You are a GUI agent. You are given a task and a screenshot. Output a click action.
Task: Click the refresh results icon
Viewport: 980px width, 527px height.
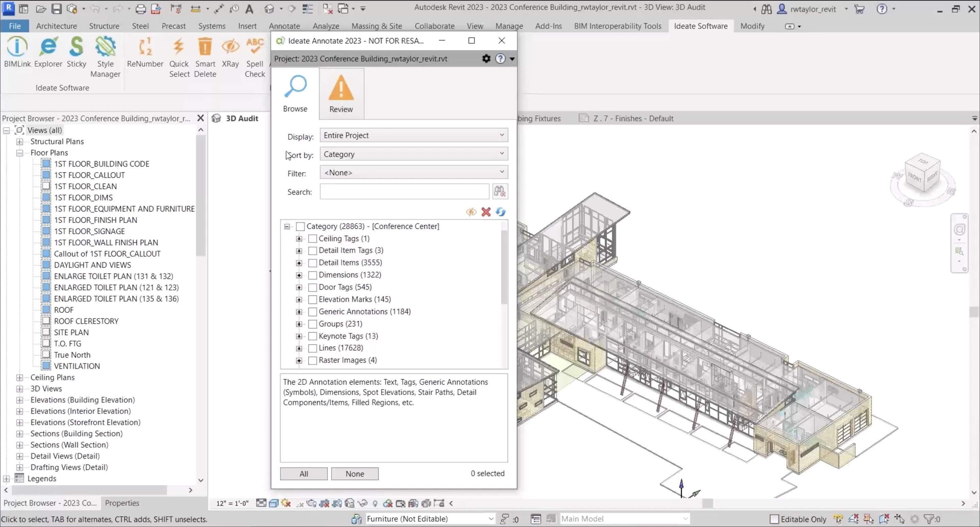tap(501, 212)
